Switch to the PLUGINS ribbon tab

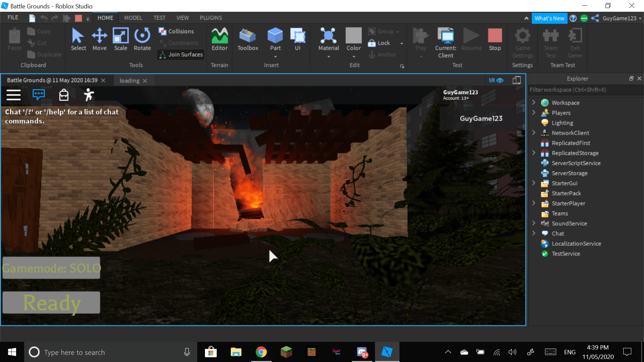coord(211,18)
